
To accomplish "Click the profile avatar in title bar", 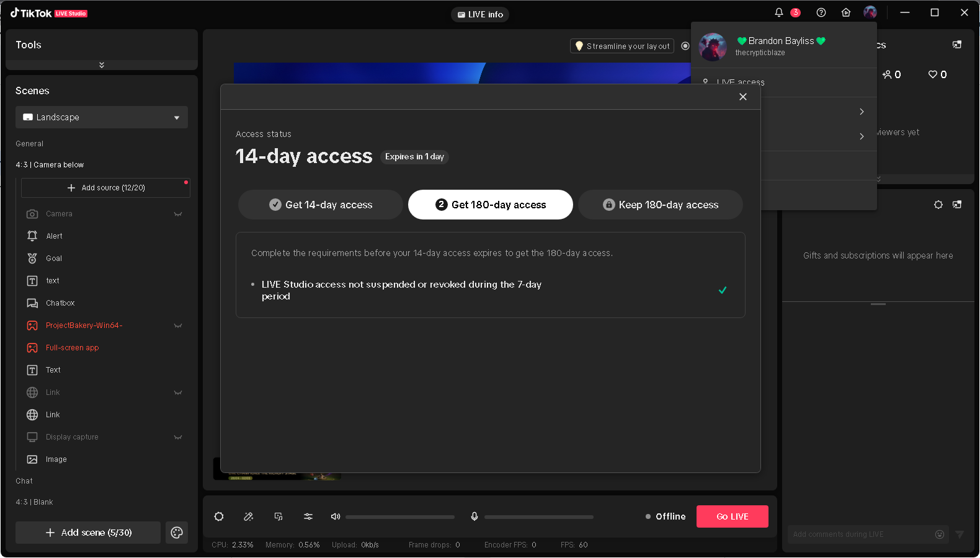I will [x=870, y=12].
